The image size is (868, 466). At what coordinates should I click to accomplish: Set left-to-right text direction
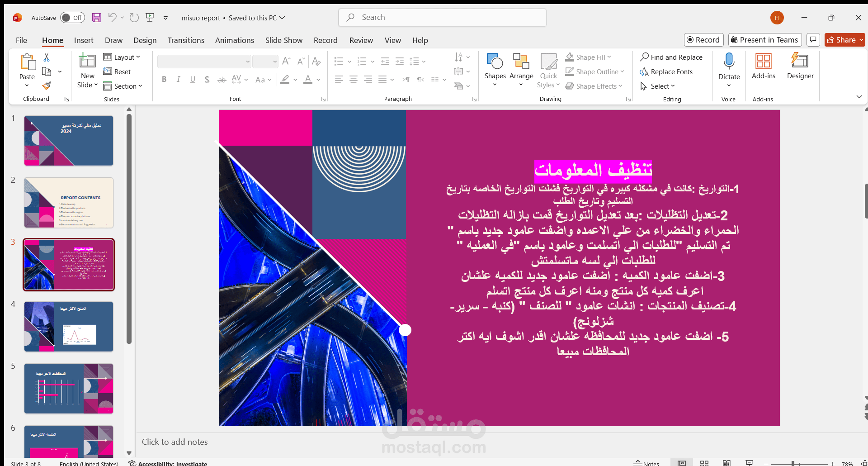point(406,80)
